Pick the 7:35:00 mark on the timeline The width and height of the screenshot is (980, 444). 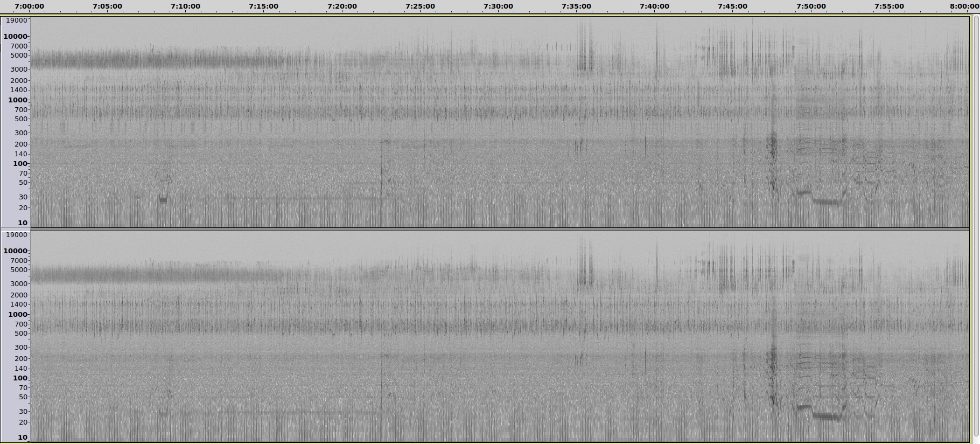(576, 6)
